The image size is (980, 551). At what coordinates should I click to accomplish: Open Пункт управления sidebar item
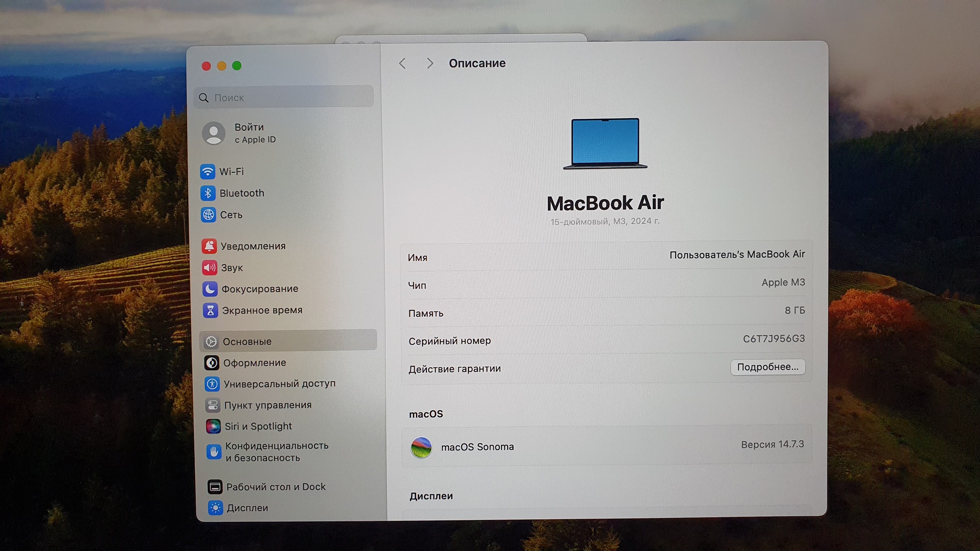267,405
